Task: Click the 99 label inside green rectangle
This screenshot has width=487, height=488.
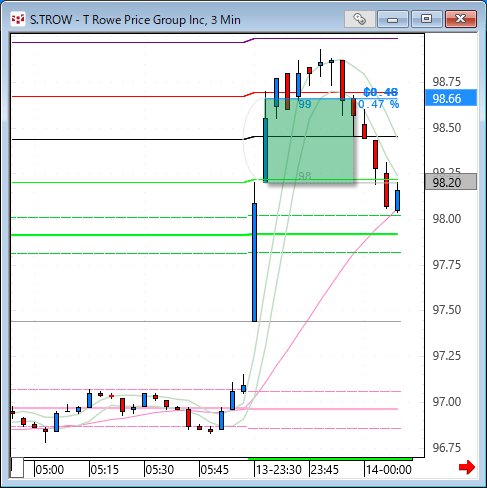Action: pos(305,104)
